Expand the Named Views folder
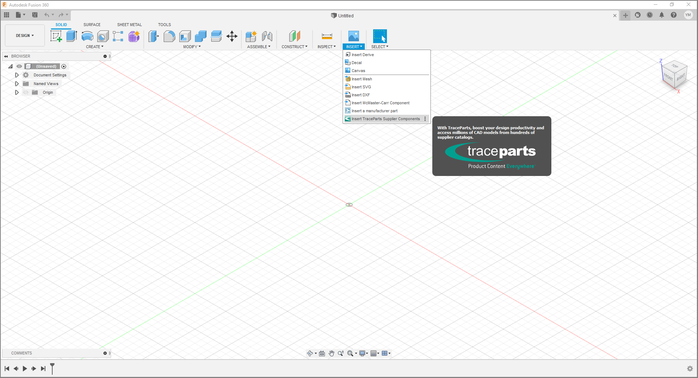 coord(17,83)
